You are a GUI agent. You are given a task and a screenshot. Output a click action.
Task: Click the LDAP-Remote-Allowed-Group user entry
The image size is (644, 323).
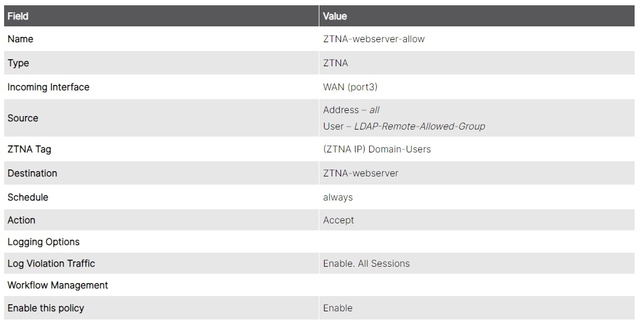pyautogui.click(x=419, y=127)
